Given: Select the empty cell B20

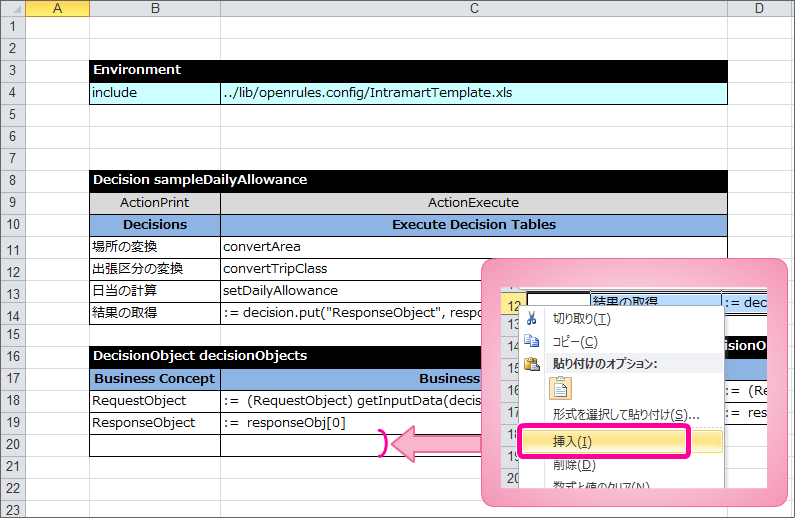Looking at the screenshot, I should 155,446.
